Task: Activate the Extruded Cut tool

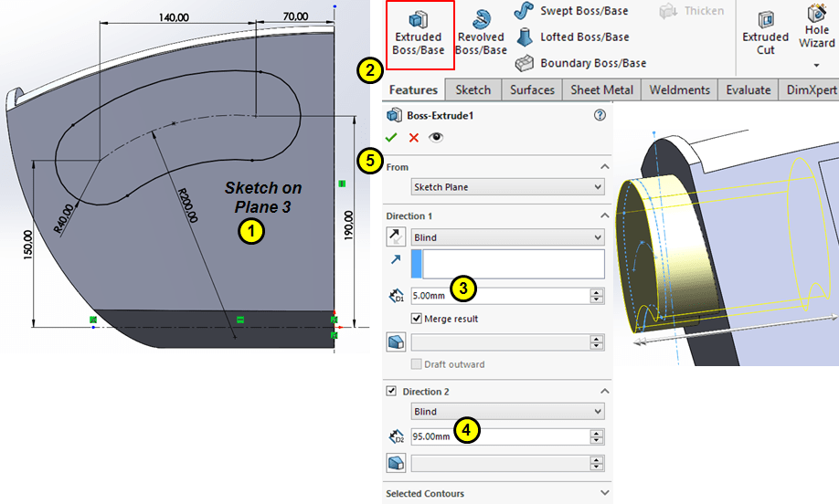Action: (765, 35)
